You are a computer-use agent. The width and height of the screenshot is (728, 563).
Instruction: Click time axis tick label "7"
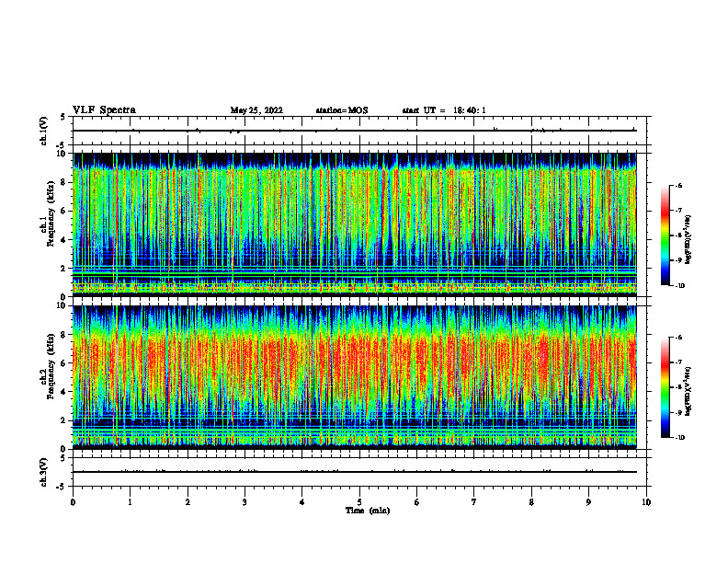(x=474, y=502)
